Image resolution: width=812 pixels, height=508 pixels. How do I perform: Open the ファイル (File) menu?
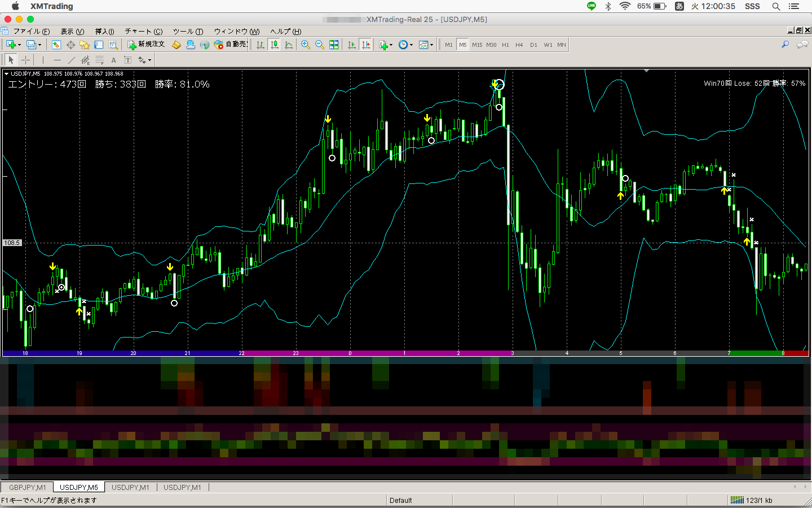(31, 32)
